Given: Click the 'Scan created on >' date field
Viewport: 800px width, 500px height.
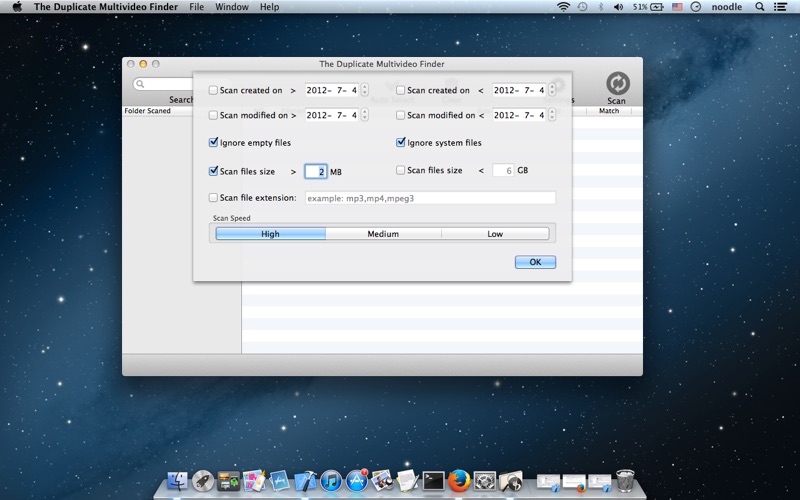Looking at the screenshot, I should coord(332,90).
